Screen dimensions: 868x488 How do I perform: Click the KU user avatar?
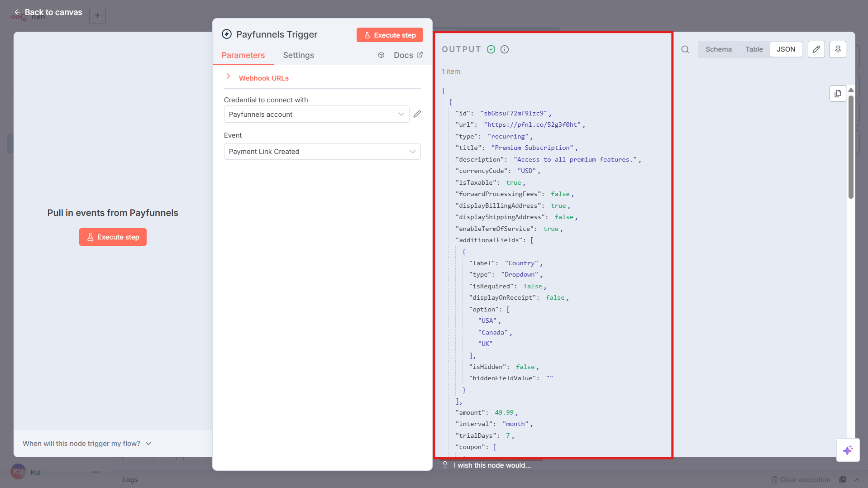(18, 472)
